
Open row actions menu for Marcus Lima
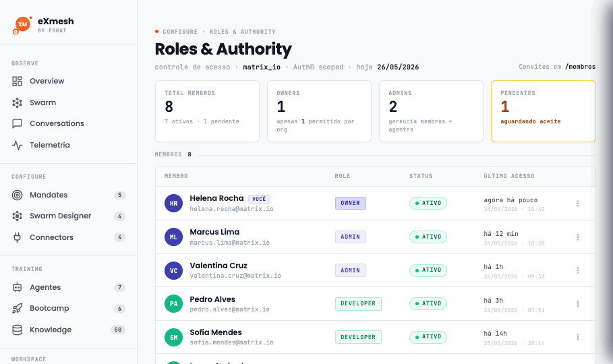coord(577,237)
